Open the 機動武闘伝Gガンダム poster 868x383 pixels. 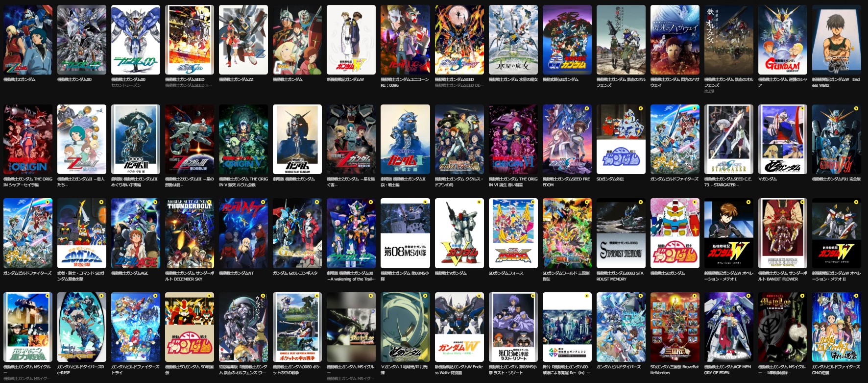coord(567,40)
